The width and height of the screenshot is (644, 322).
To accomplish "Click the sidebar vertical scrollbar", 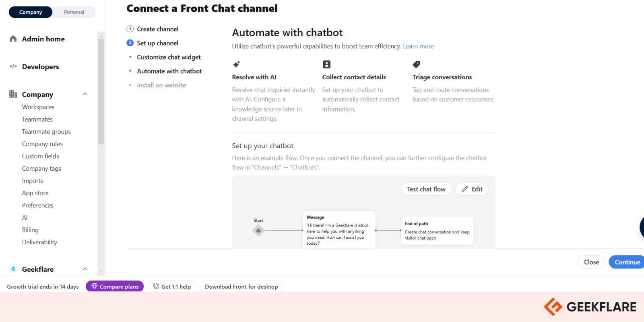I will point(101,92).
